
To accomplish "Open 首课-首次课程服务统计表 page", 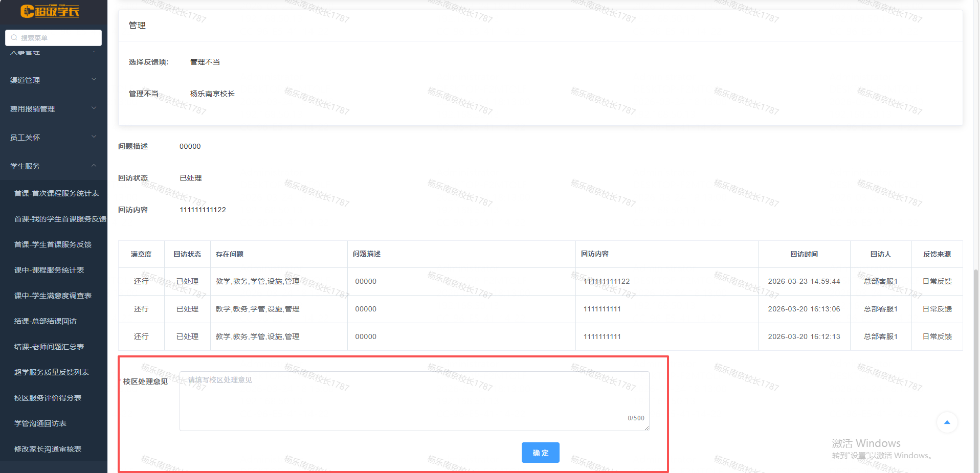I will [56, 193].
